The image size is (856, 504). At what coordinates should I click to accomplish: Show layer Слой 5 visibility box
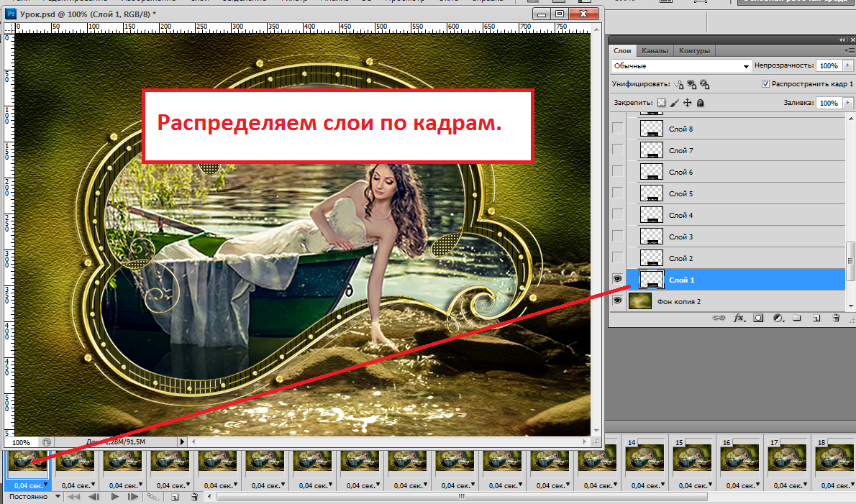617,193
